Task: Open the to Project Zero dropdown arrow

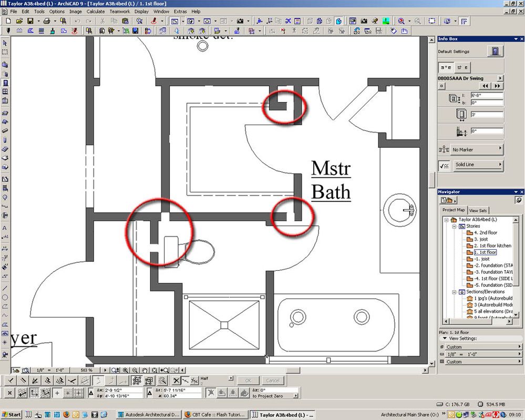Action: click(296, 395)
